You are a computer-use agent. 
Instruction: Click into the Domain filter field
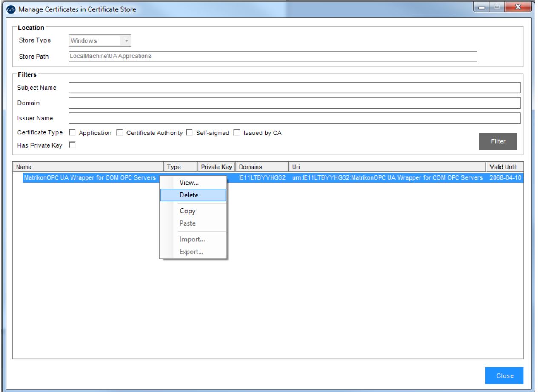294,103
